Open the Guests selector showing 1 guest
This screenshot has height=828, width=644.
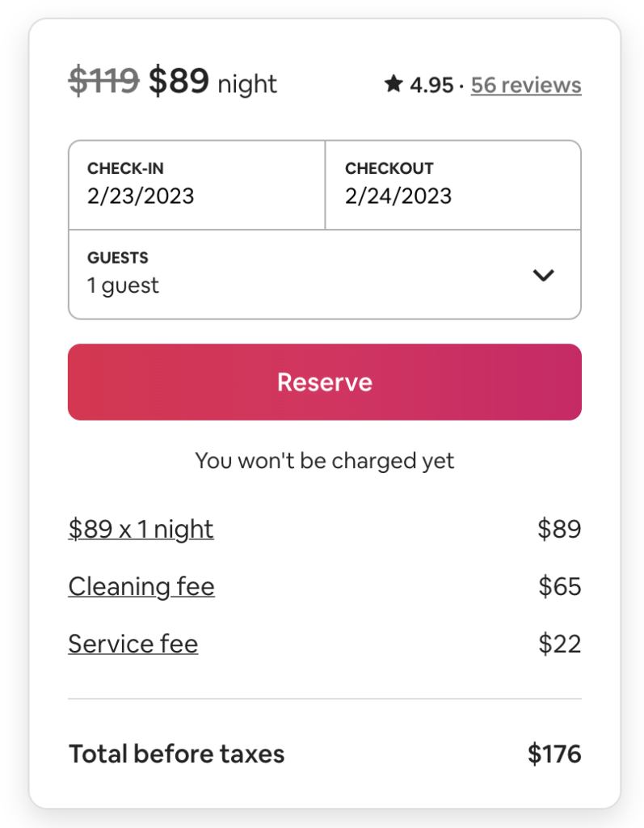pos(325,275)
